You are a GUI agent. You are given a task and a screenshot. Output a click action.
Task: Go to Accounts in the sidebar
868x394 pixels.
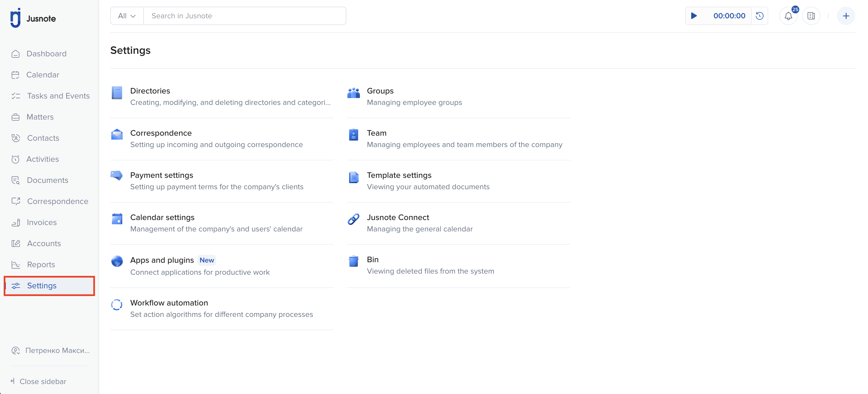44,244
